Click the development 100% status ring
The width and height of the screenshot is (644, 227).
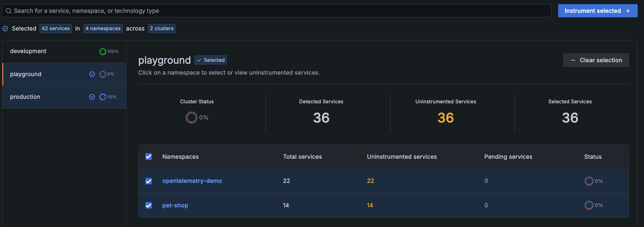pos(102,52)
